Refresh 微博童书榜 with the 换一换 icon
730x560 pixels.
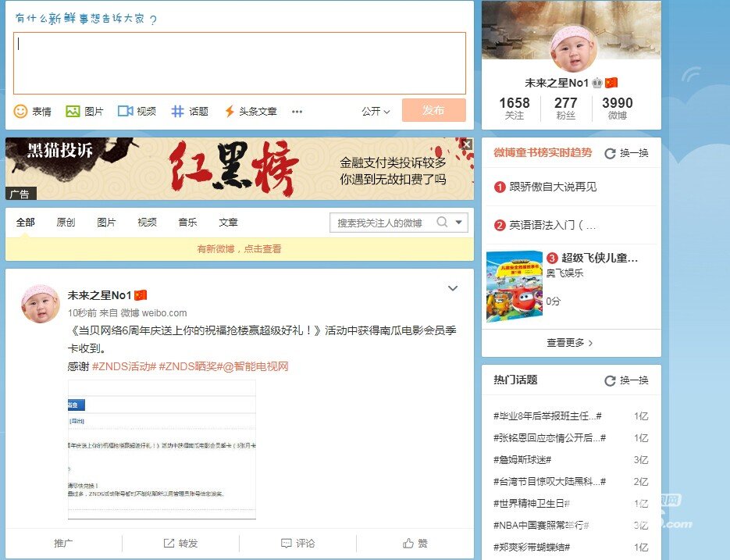[x=610, y=153]
